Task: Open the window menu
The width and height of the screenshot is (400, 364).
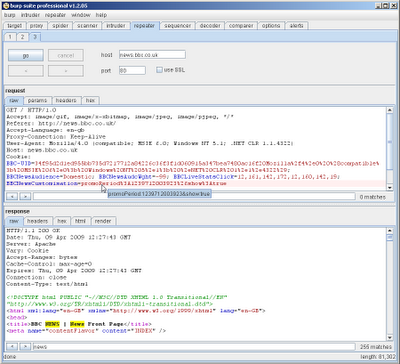Action: pos(81,15)
